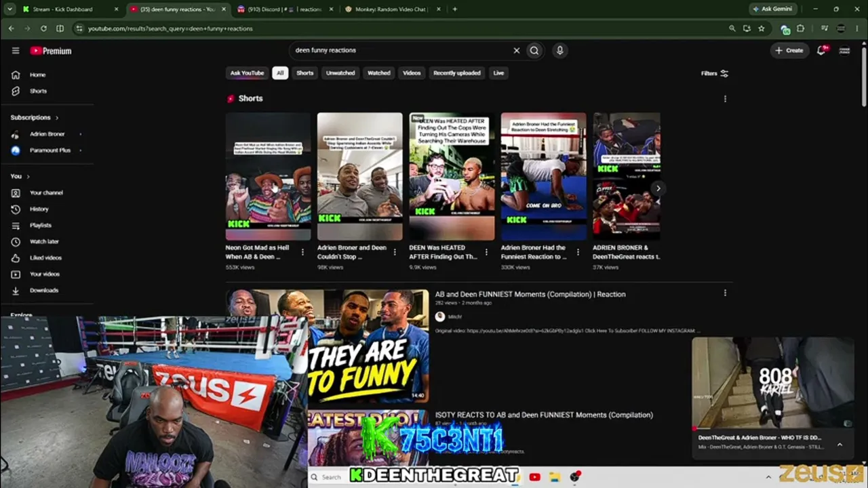Open options for 'Adrien Broner and Deen Couldn't Stop' short
Viewport: 868px width, 488px height.
(x=394, y=252)
